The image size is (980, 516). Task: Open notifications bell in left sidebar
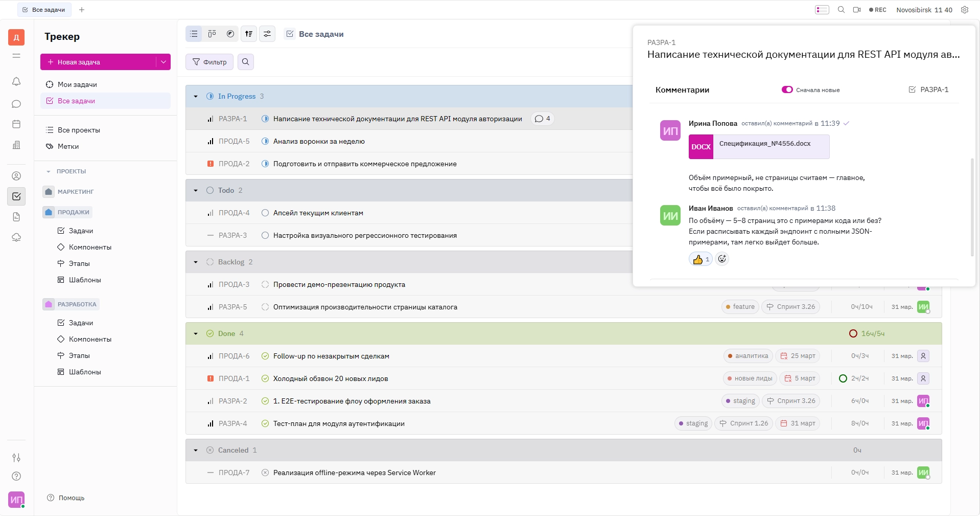click(x=16, y=81)
